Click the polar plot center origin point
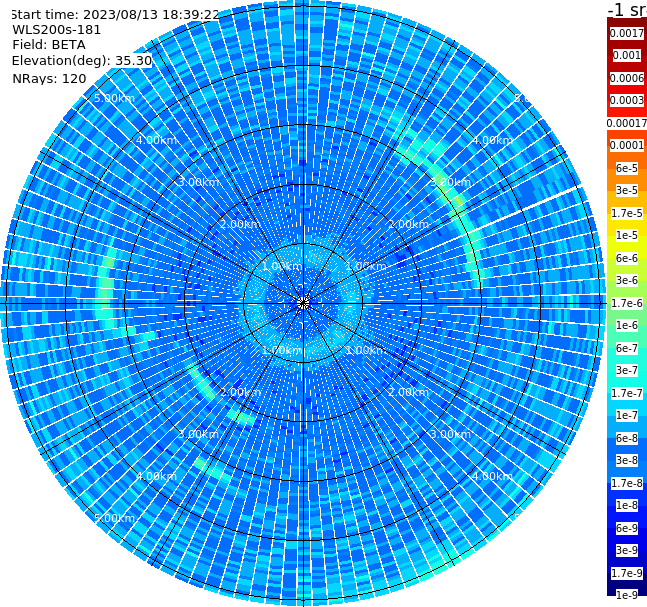Viewport: 647px width, 607px height. coord(303,303)
